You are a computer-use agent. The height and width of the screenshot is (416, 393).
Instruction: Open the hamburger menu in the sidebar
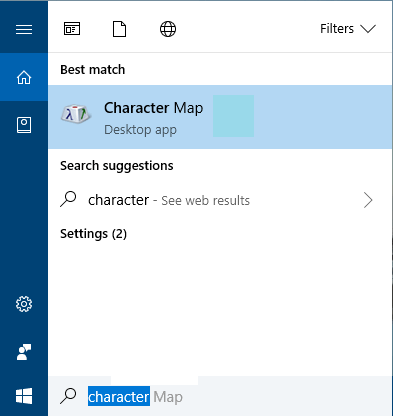coord(24,29)
